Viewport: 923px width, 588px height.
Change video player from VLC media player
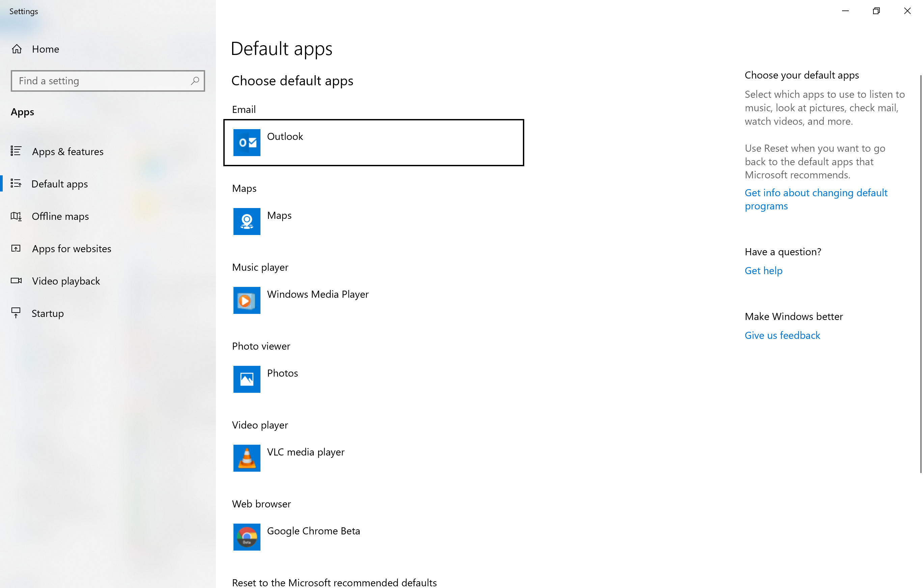(374, 458)
